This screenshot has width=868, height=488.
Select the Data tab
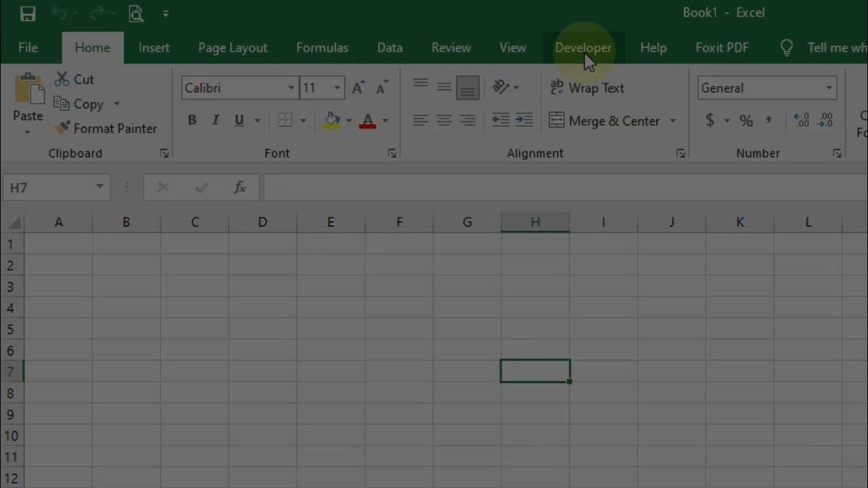point(390,47)
